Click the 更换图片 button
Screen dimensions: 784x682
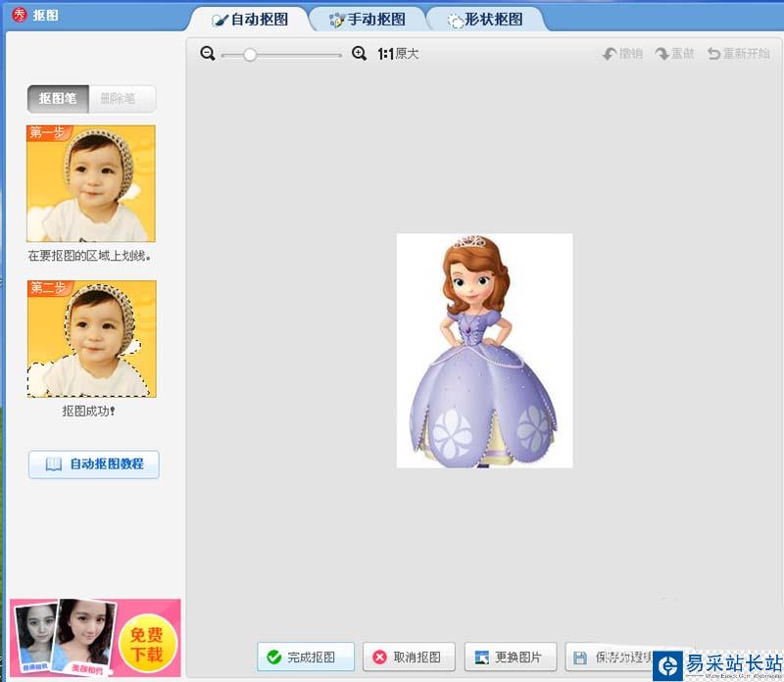tap(511, 657)
